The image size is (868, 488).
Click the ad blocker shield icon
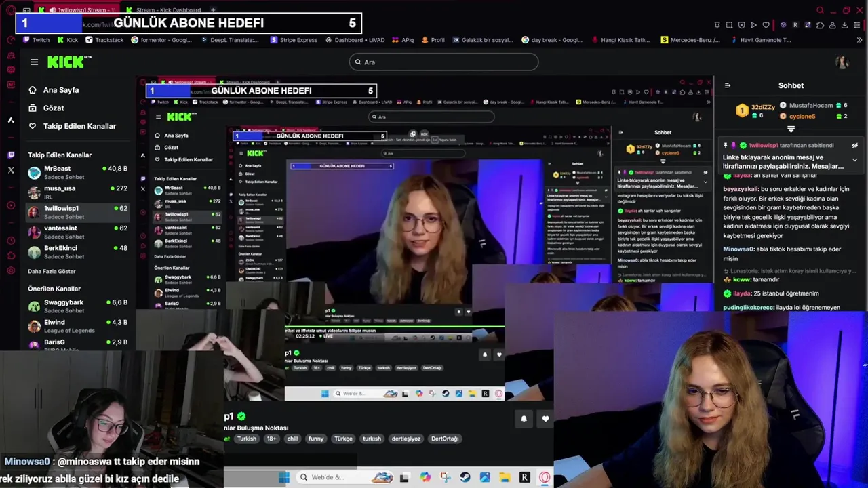click(741, 25)
